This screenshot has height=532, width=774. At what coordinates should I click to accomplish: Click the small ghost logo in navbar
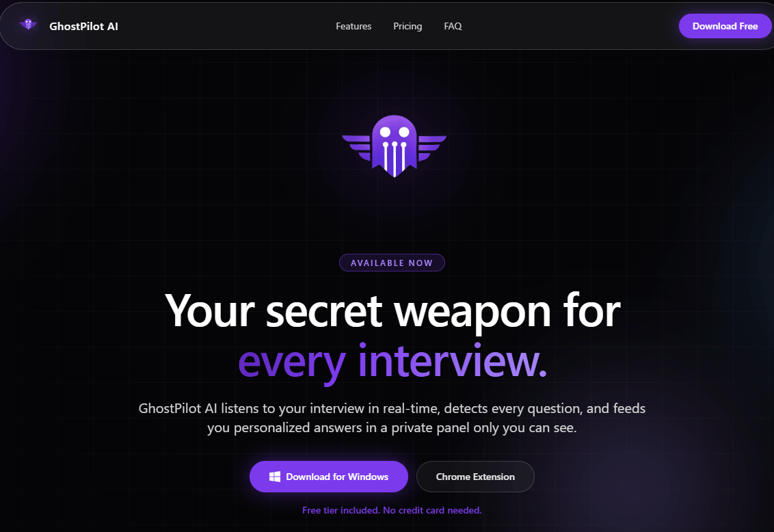(x=28, y=24)
